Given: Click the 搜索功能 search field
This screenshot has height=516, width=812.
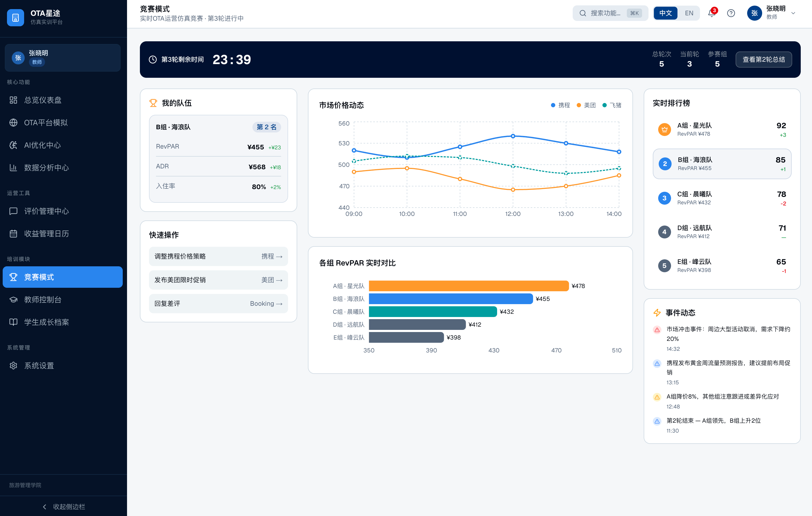Looking at the screenshot, I should (605, 13).
